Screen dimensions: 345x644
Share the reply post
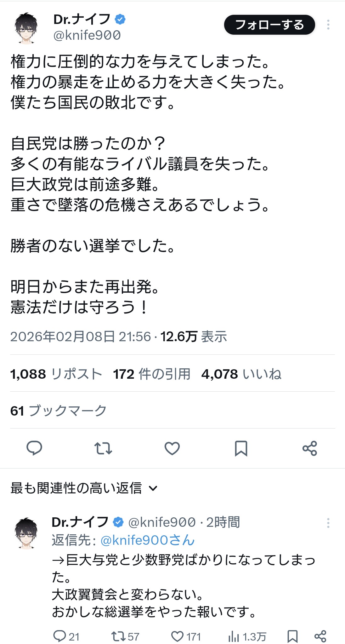[x=320, y=636]
